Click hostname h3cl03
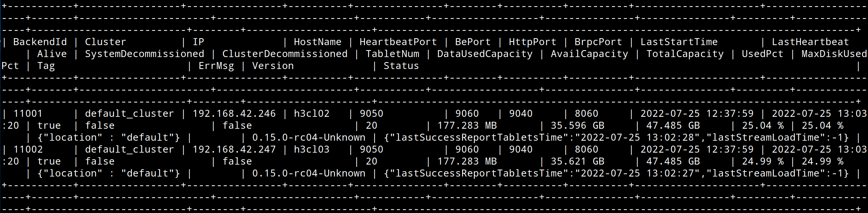The height and width of the screenshot is (213, 868). tap(312, 149)
